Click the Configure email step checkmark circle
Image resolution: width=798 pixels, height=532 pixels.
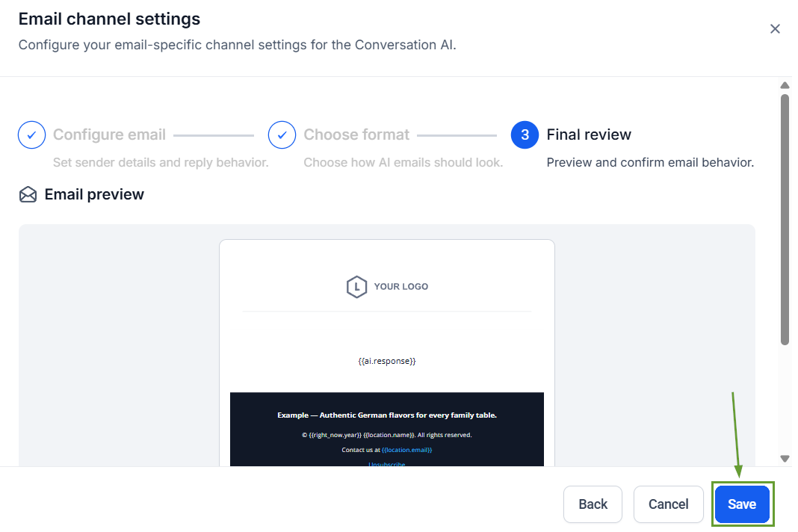(31, 135)
